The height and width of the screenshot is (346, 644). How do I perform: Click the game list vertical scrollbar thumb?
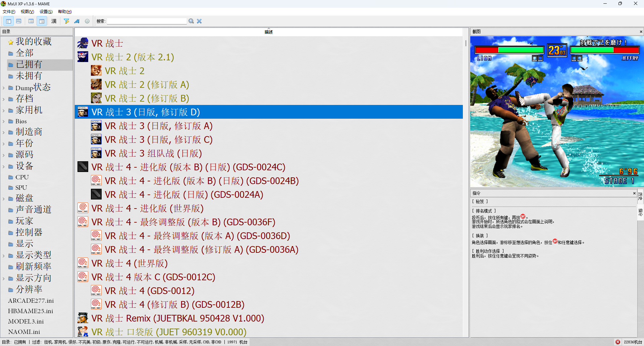[466, 43]
